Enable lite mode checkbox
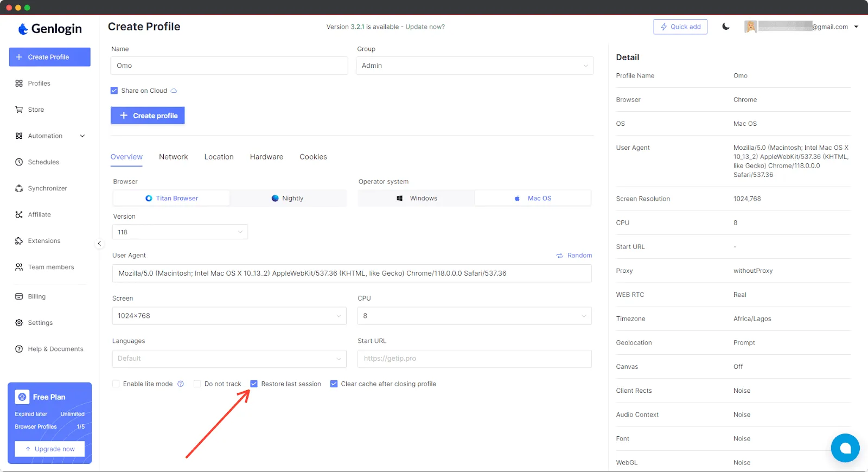Viewport: 868px width, 472px height. [116, 384]
